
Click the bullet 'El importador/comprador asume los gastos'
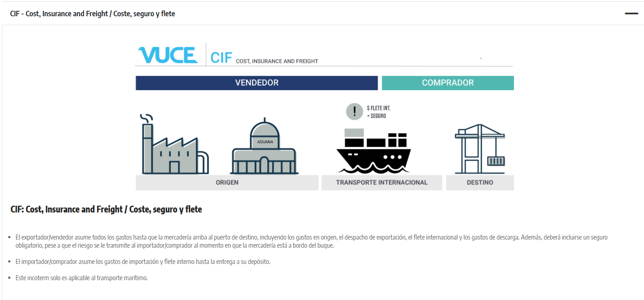coord(143,262)
